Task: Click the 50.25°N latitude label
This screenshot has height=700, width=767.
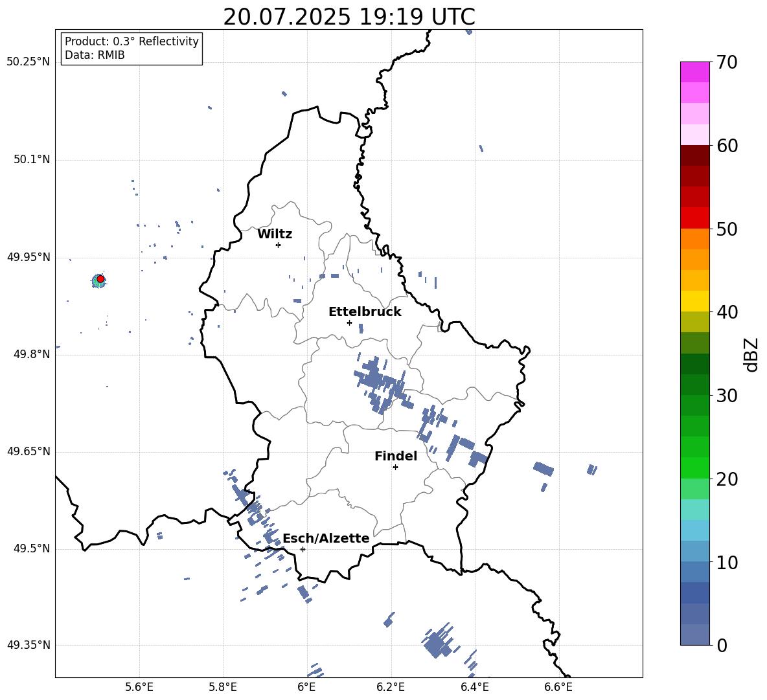Action: point(29,62)
